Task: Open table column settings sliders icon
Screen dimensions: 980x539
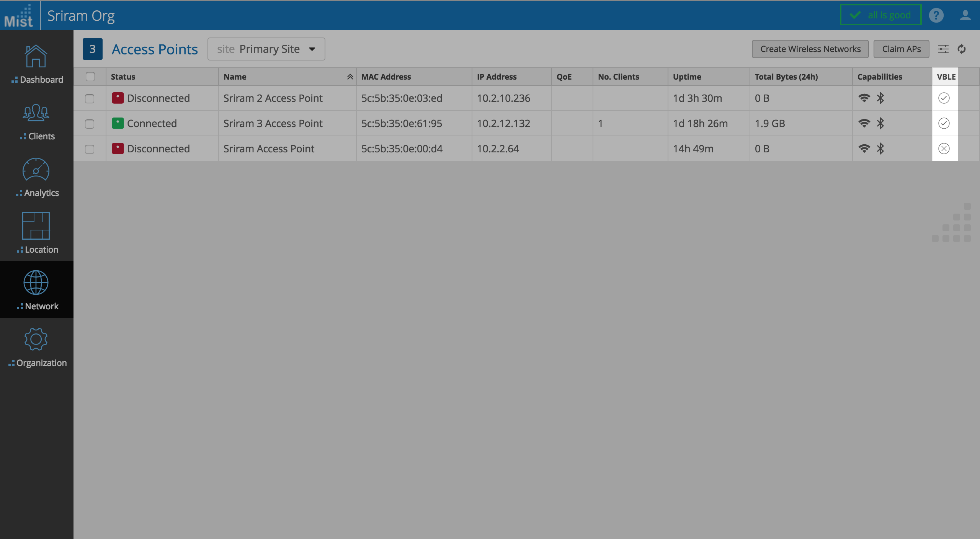Action: (x=943, y=49)
